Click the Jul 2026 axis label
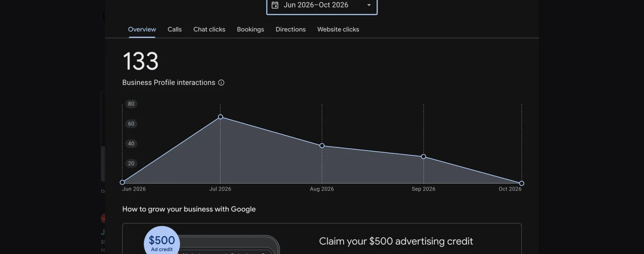The image size is (644, 254). pyautogui.click(x=220, y=189)
